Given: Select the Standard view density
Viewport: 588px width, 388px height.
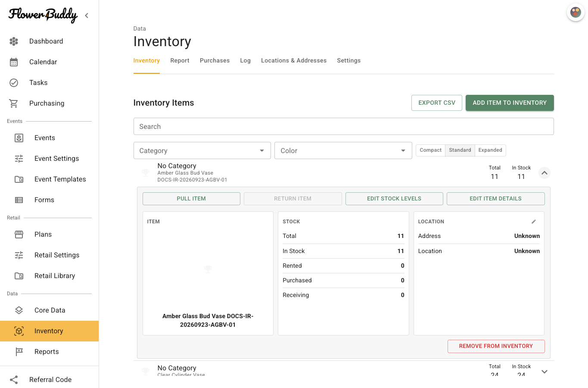Looking at the screenshot, I should [460, 150].
